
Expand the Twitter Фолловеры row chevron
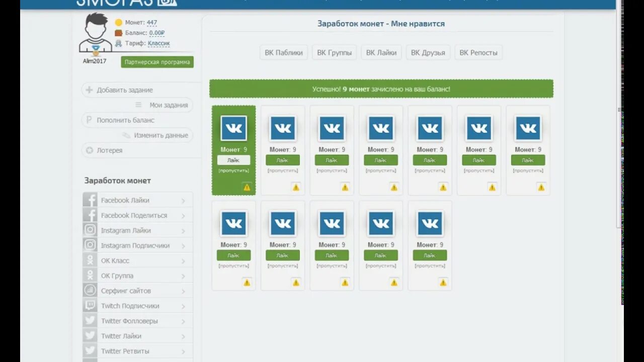coord(183,321)
